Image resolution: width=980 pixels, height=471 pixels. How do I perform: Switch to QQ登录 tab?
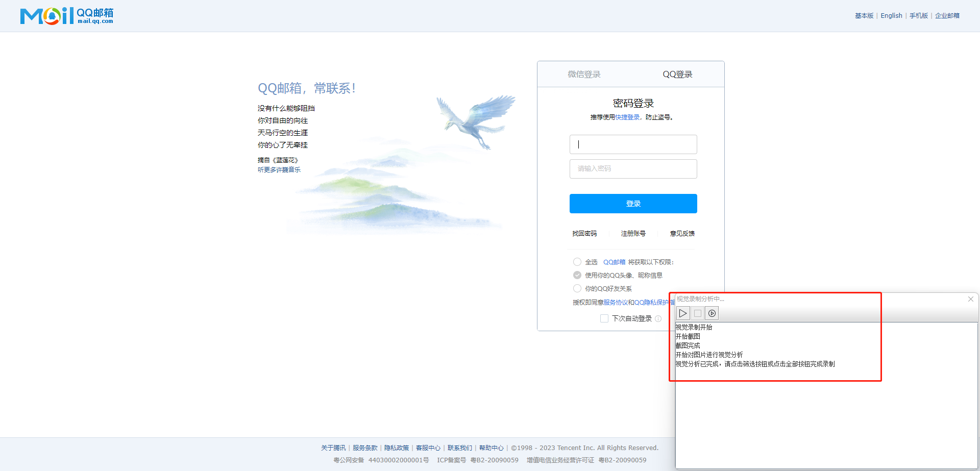677,75
